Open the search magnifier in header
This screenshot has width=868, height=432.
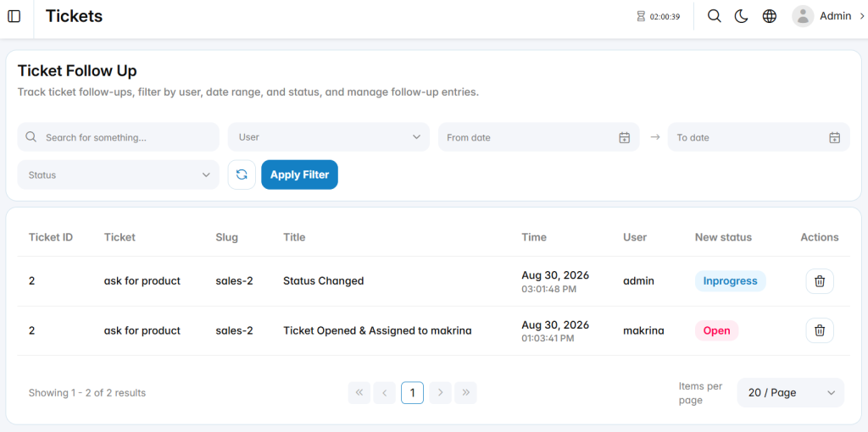(x=715, y=17)
